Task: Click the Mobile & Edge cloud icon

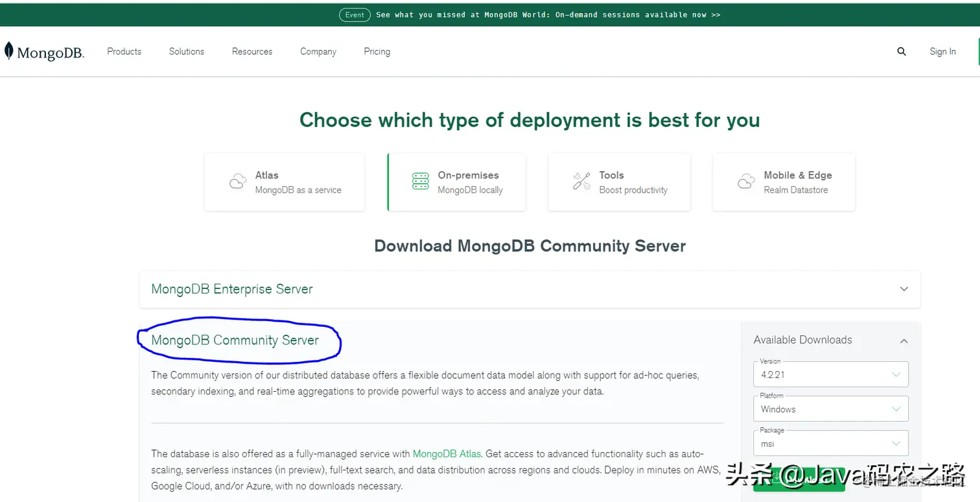Action: [x=746, y=182]
